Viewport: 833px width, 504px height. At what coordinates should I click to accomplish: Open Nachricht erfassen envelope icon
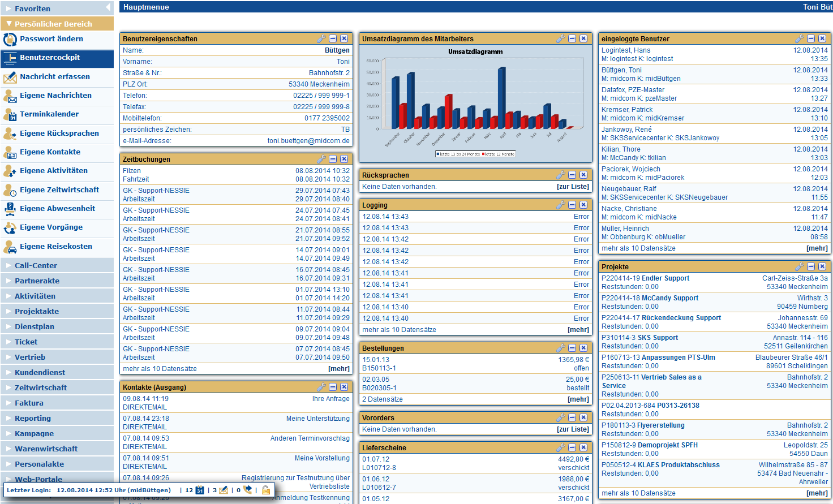pyautogui.click(x=10, y=77)
